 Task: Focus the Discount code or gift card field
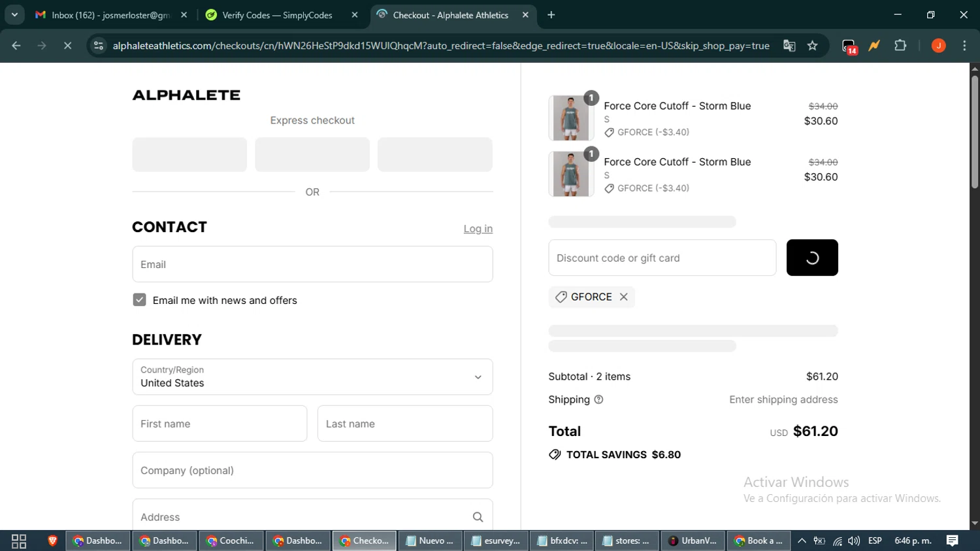662,258
